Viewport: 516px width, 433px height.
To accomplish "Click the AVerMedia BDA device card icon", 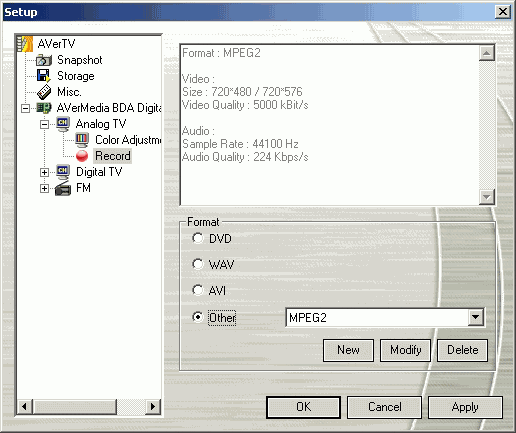I will point(44,108).
